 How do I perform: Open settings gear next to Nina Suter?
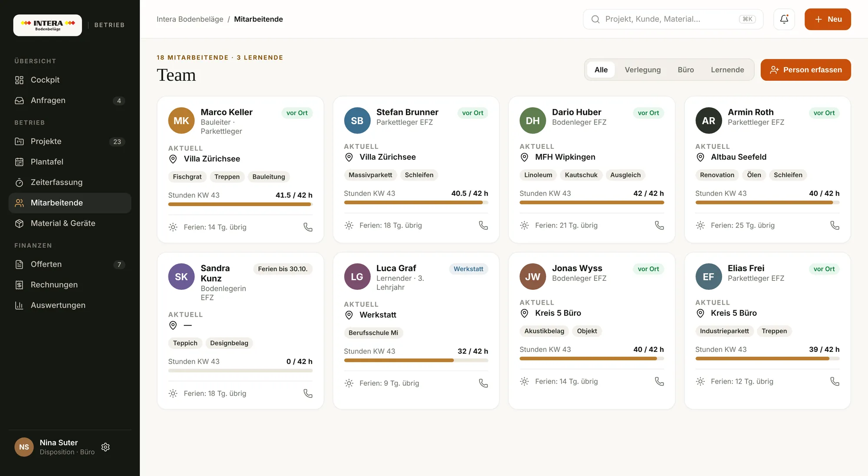click(105, 447)
